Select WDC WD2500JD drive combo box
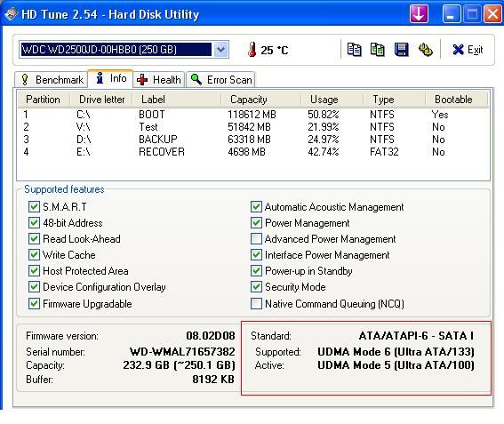This screenshot has height=424, width=504. tap(124, 50)
